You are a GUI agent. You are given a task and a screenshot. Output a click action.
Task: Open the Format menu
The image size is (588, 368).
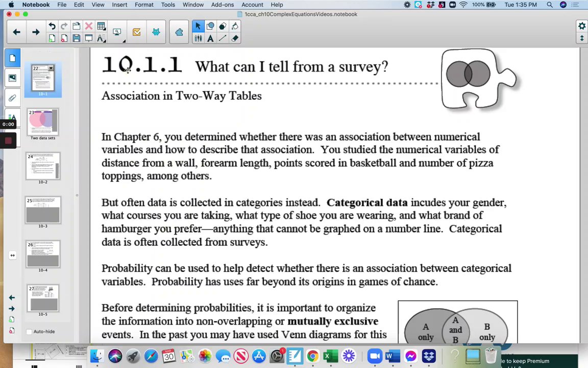click(144, 5)
